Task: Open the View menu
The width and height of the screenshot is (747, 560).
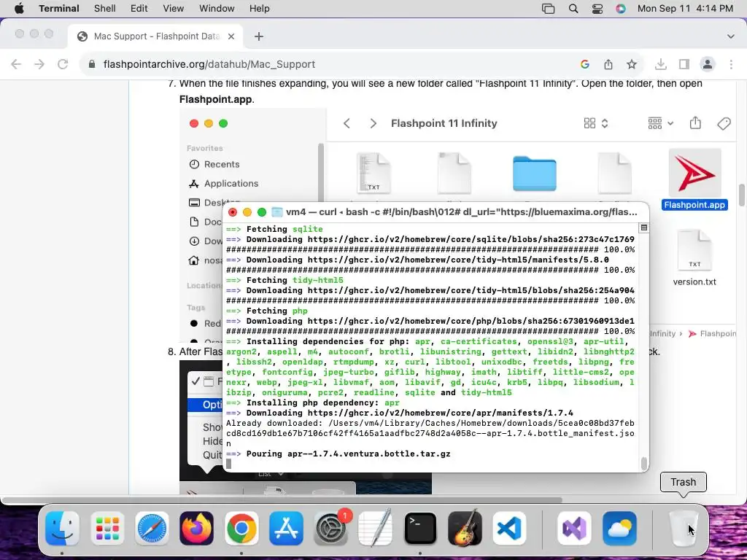Action: tap(174, 9)
